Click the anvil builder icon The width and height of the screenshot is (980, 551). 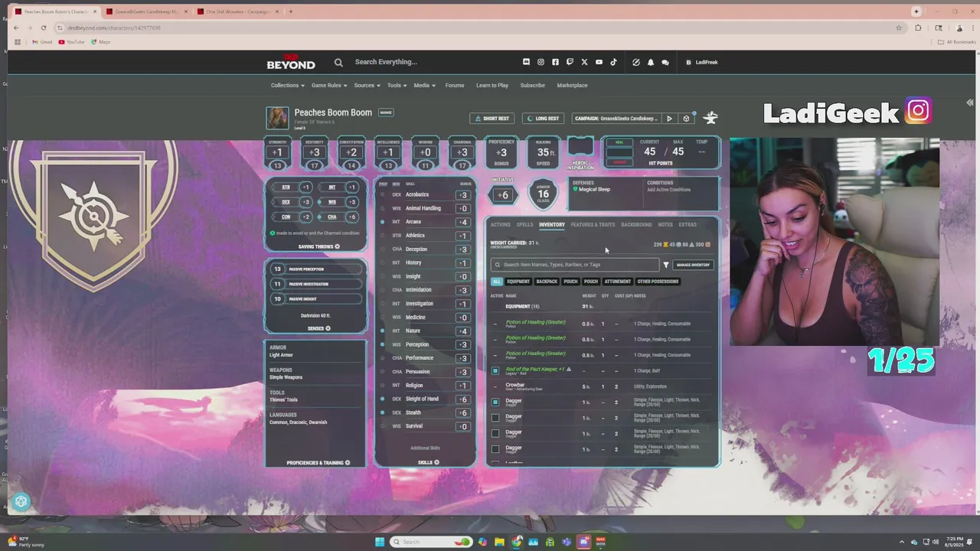(710, 118)
